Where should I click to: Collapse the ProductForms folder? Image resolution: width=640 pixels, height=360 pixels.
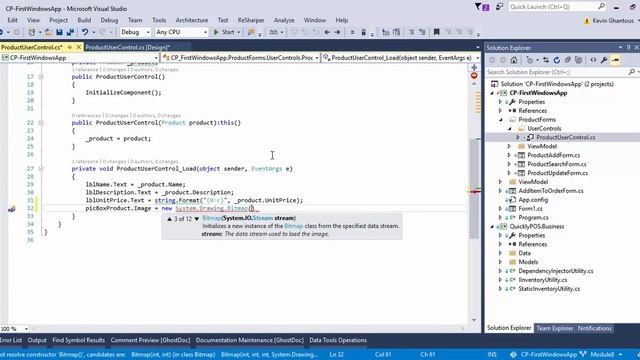(x=500, y=120)
